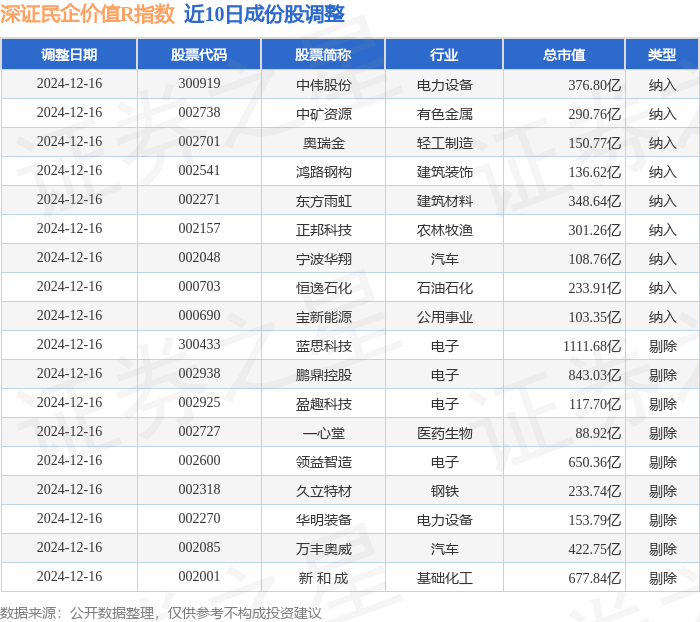Click the 数据来源 disclaimer footer text
Viewport: 700px width, 622px height.
tap(161, 613)
